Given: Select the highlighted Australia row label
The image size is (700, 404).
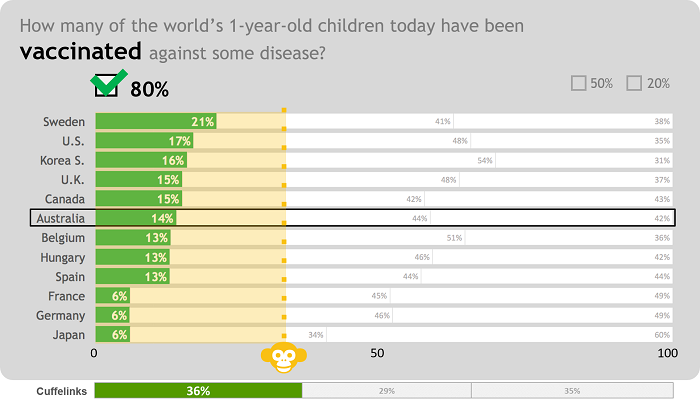Looking at the screenshot, I should coord(60,218).
